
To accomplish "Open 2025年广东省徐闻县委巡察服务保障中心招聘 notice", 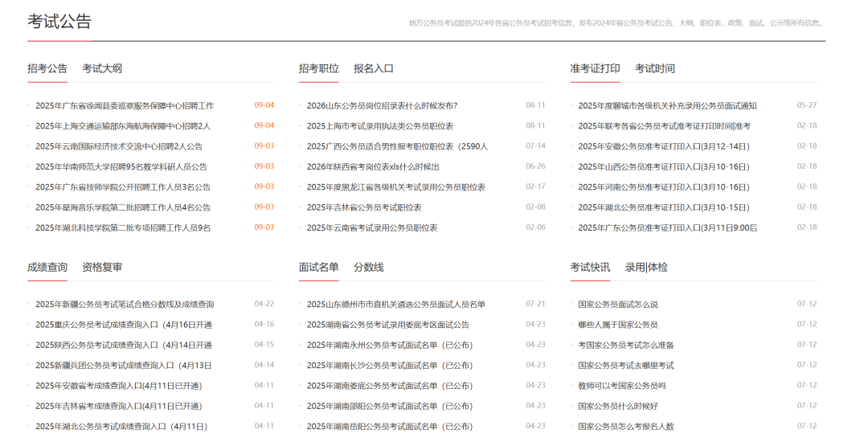I will [x=125, y=106].
